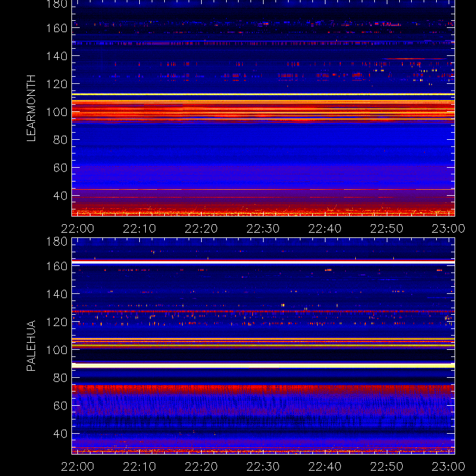The height and width of the screenshot is (476, 476).
Task: Click 22:00 time label under Learmonth plot
Action: click(77, 228)
